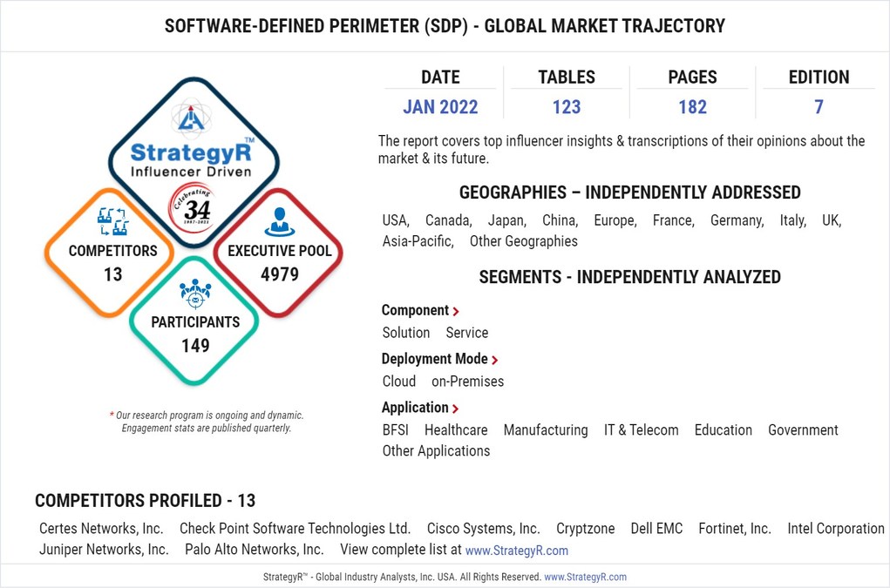Click Intel Corporation competitor name

[835, 529]
